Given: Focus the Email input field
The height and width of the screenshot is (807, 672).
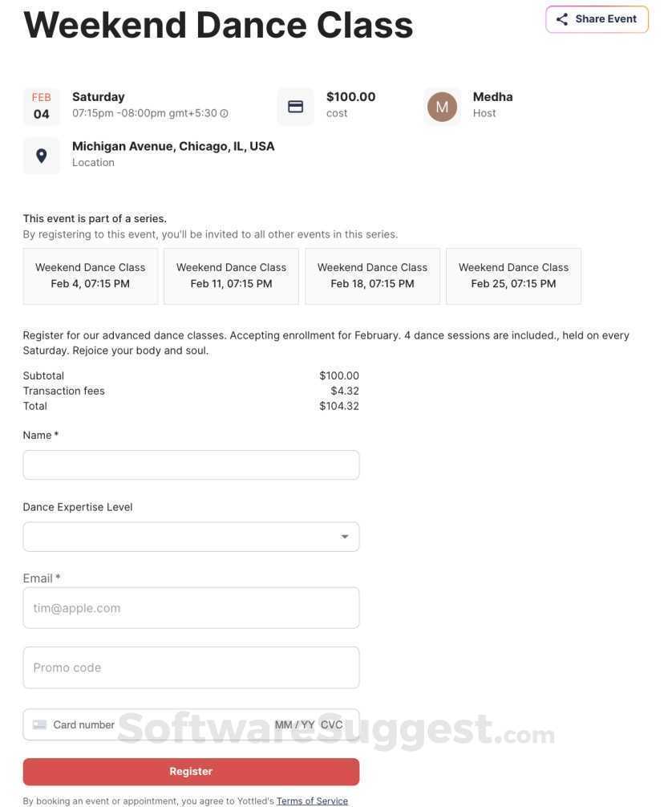Looking at the screenshot, I should click(x=191, y=608).
